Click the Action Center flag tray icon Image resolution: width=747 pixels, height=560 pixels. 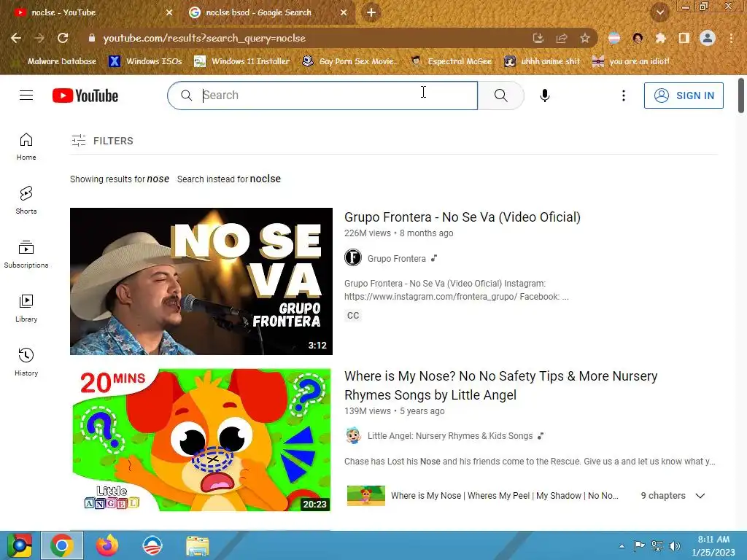click(x=639, y=545)
